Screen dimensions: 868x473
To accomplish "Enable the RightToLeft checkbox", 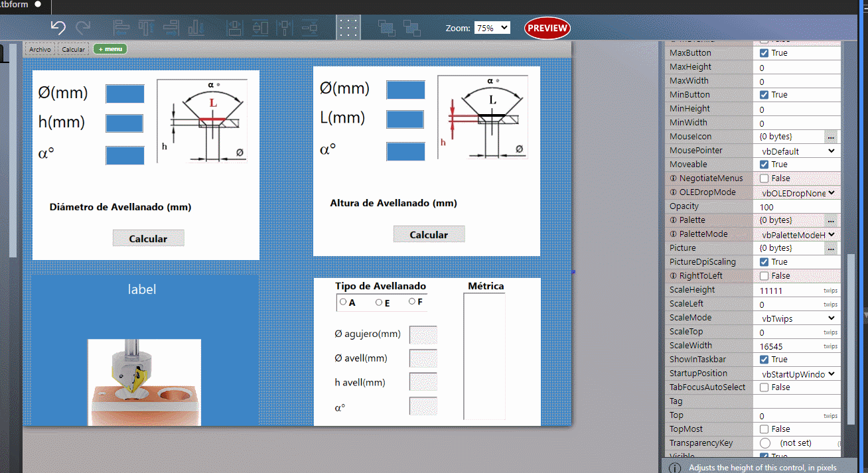I will tap(764, 276).
